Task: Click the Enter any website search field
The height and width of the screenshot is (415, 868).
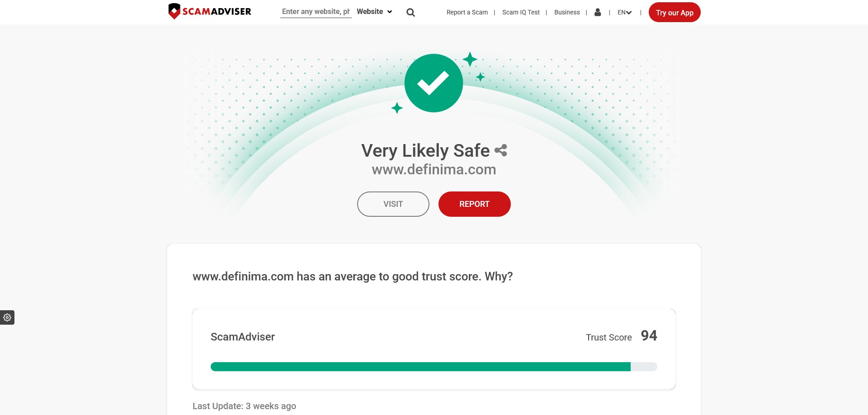Action: (316, 12)
